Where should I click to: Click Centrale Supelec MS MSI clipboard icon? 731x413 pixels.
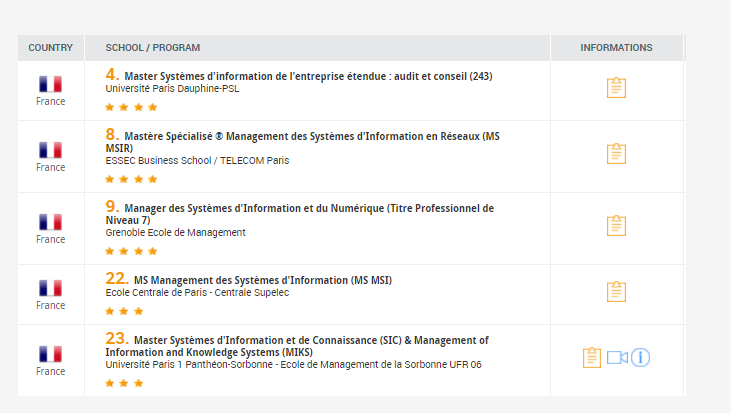tap(616, 292)
